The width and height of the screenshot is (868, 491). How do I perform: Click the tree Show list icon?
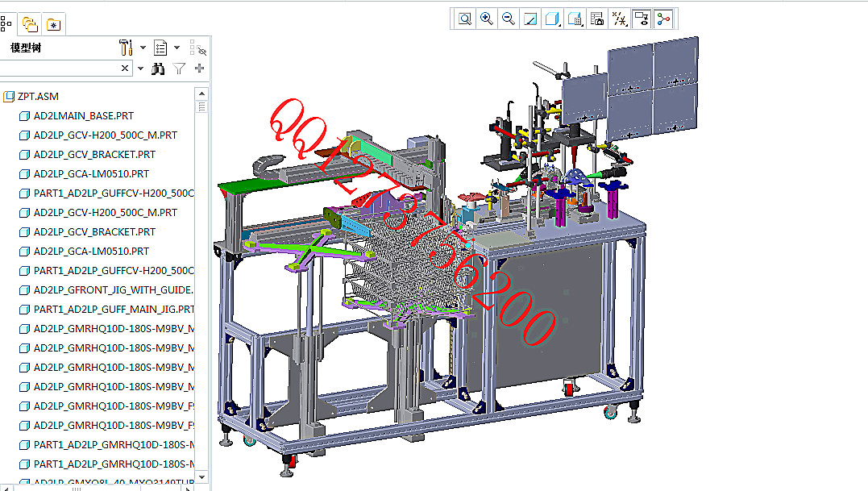[x=160, y=48]
